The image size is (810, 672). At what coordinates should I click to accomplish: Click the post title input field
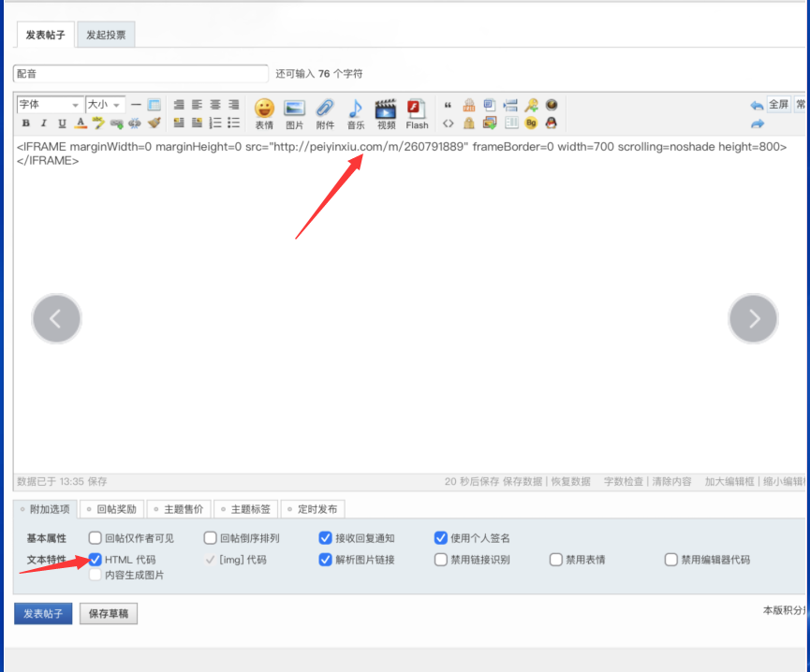click(x=140, y=73)
